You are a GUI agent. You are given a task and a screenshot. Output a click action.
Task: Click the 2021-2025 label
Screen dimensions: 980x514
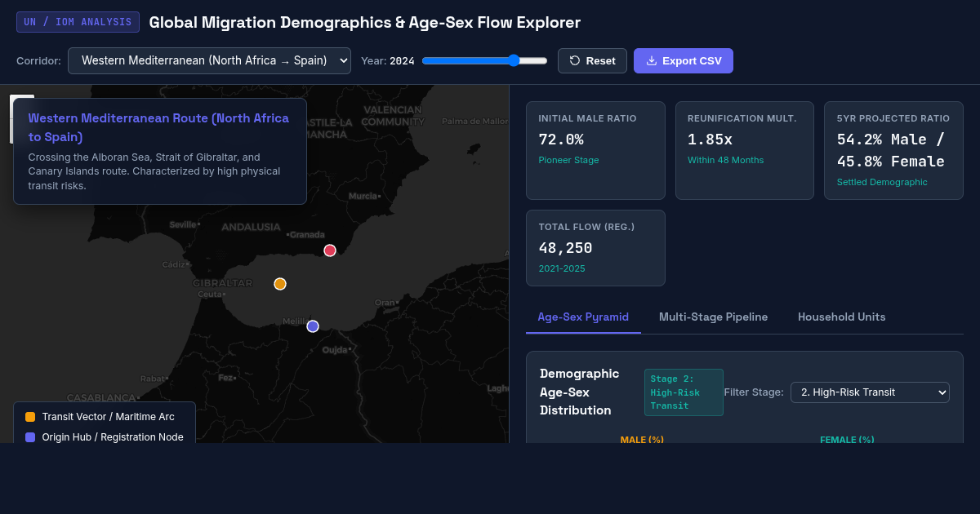[562, 268]
